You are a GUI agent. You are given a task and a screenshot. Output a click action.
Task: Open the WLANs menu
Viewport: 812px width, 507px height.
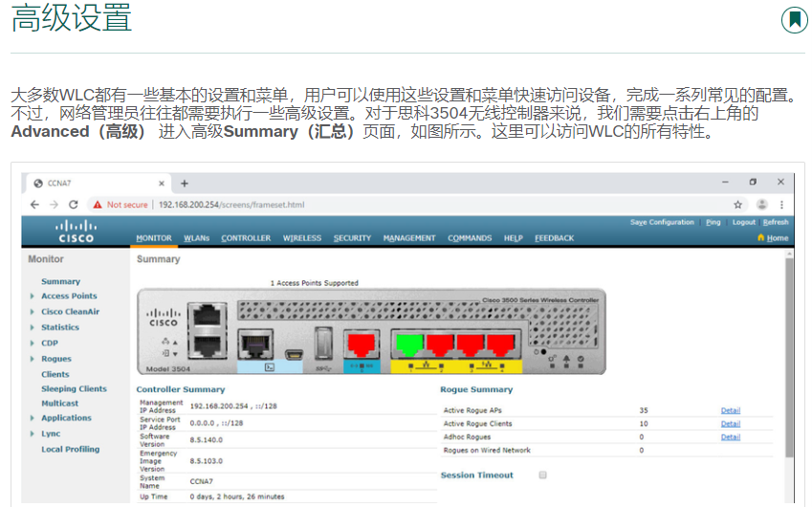point(196,238)
